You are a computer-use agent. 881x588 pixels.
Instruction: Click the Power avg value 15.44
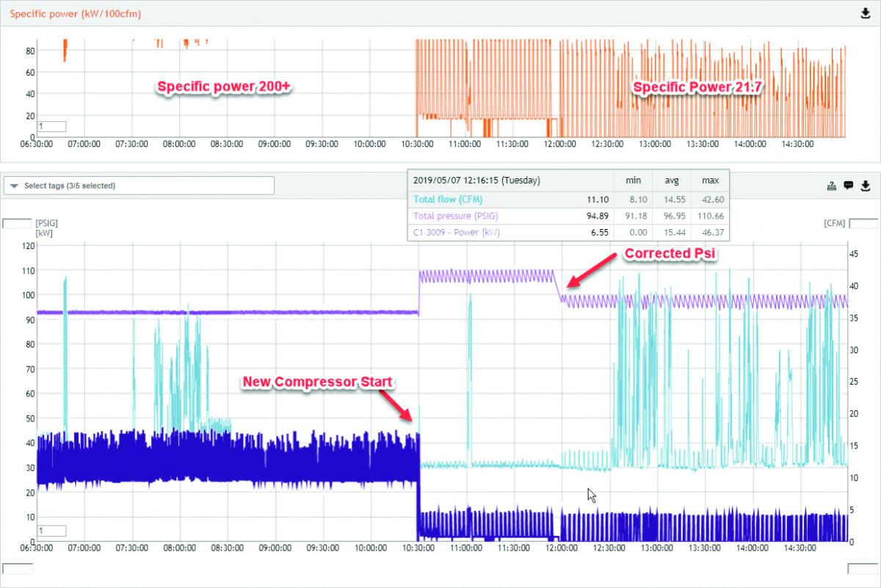[673, 233]
